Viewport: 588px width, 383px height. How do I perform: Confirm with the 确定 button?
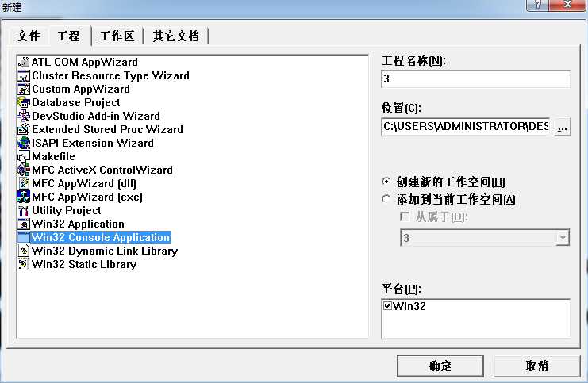coord(440,366)
